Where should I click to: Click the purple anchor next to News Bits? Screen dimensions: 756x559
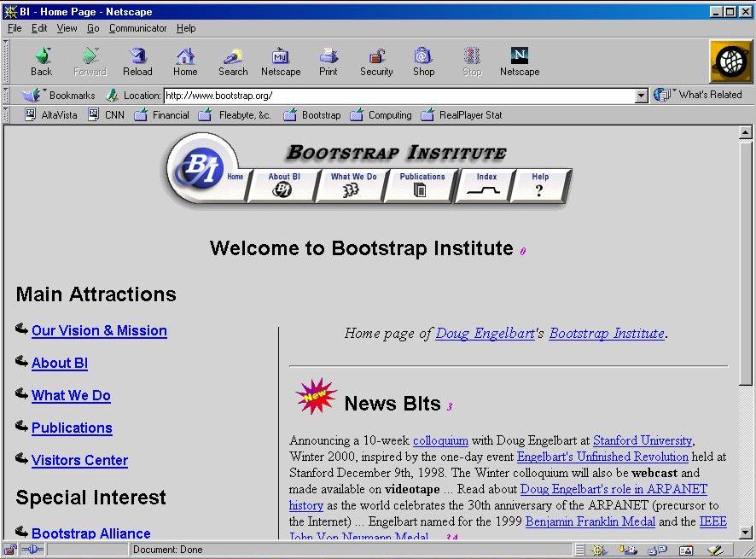[x=450, y=406]
